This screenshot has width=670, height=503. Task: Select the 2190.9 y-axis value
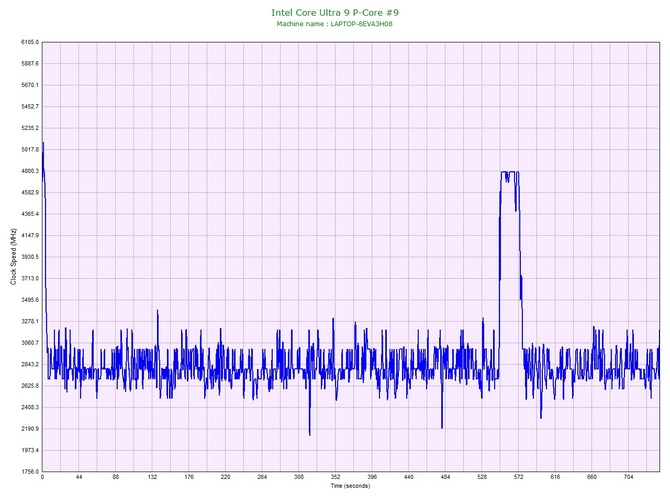pyautogui.click(x=30, y=429)
